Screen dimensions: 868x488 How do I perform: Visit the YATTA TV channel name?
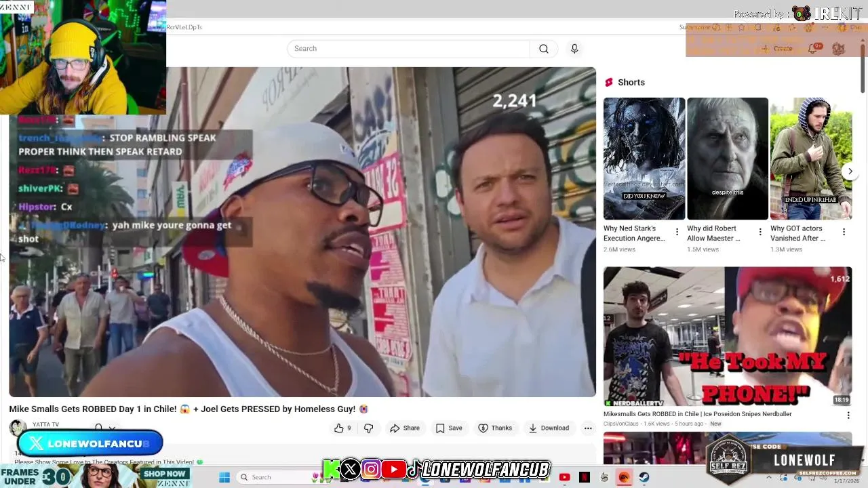[x=45, y=424]
